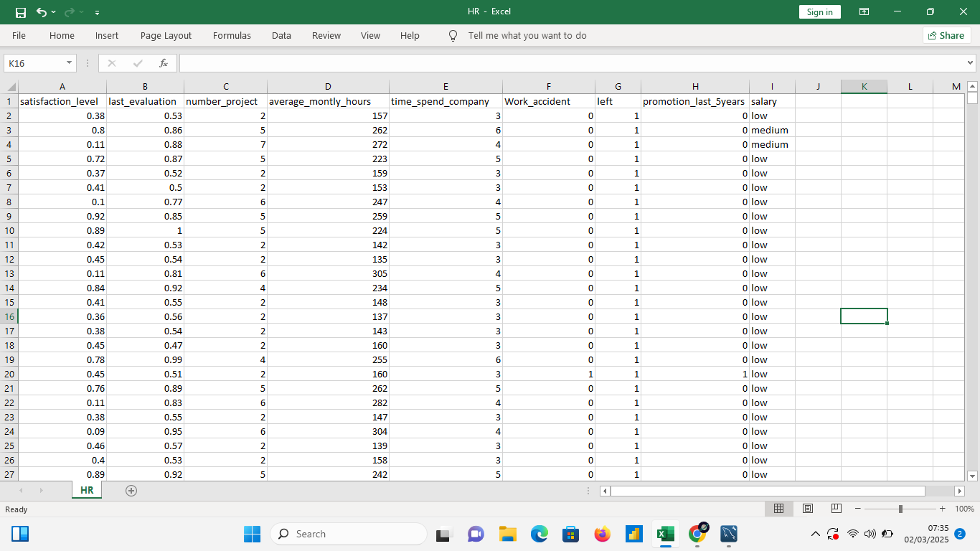
Task: Click cell containing 305 in row 13
Action: pos(328,273)
